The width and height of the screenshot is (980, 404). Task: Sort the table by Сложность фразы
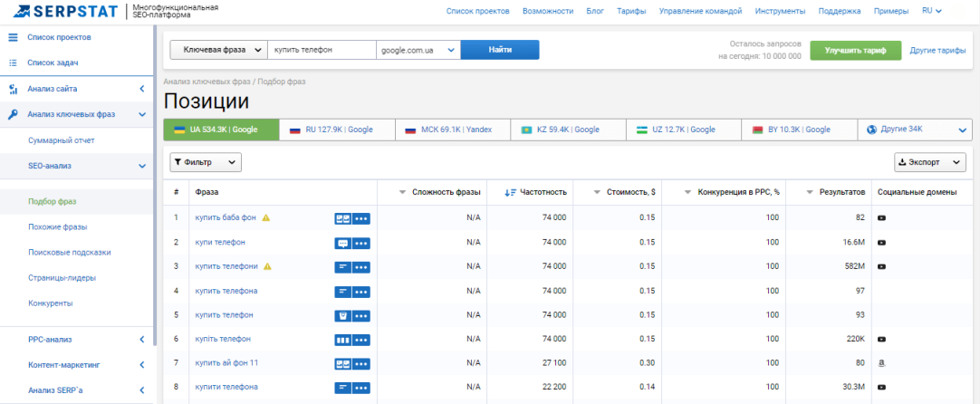[440, 192]
